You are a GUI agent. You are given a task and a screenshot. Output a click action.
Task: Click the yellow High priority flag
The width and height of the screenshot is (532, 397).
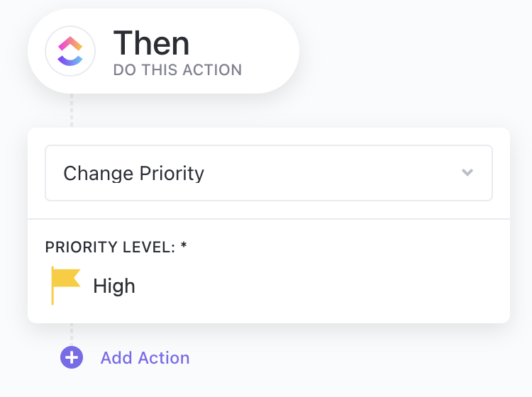67,279
